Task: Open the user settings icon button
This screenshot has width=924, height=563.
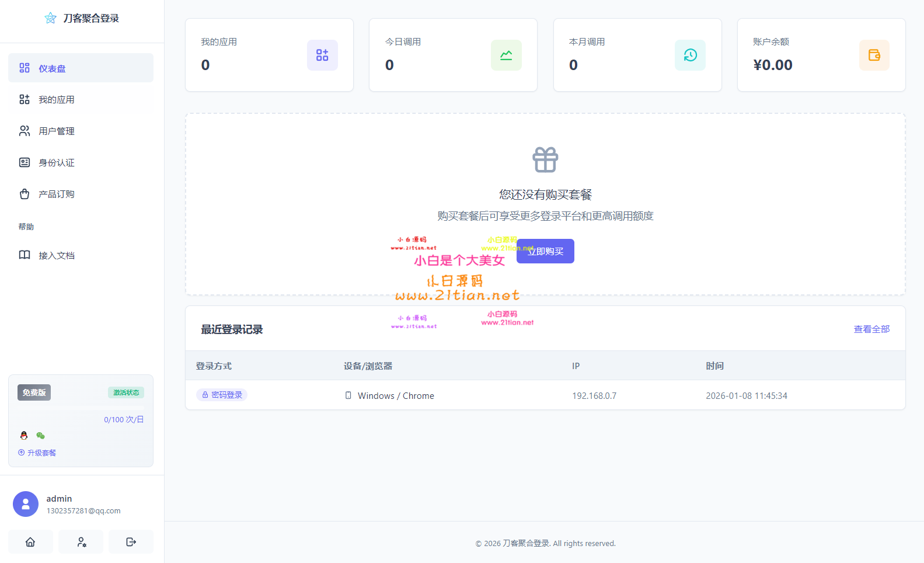Action: (x=81, y=542)
